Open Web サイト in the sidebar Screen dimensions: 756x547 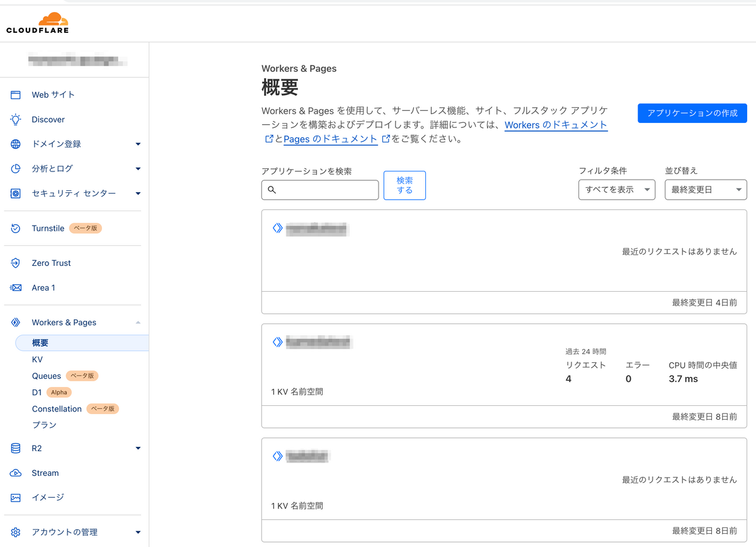coord(54,95)
